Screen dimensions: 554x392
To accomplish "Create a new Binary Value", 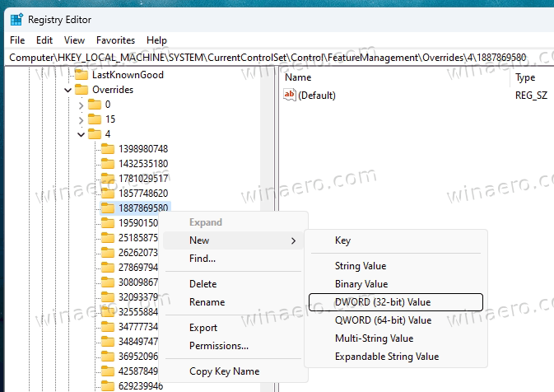I will click(x=396, y=284).
